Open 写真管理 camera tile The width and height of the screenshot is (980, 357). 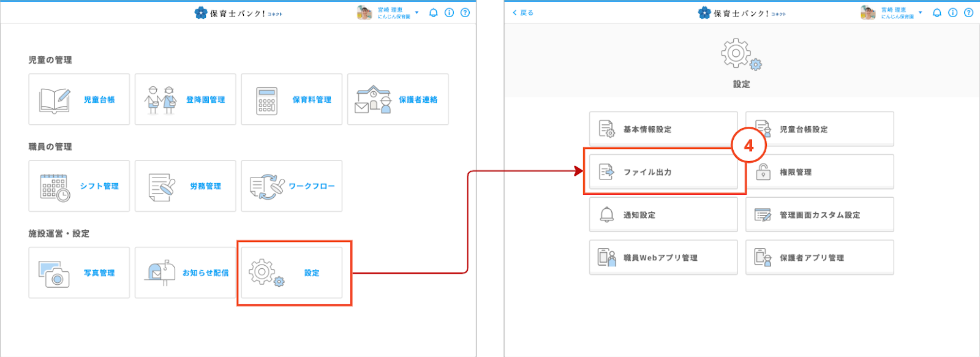pos(79,273)
